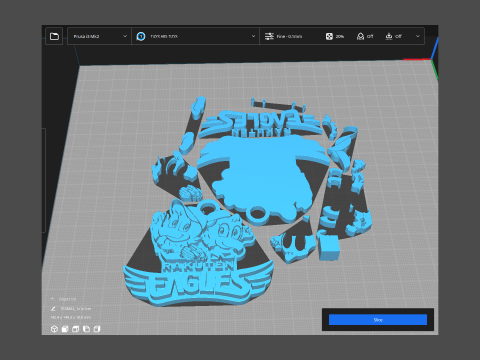
Task: Click the extruder 1 material icon
Action: (x=141, y=36)
